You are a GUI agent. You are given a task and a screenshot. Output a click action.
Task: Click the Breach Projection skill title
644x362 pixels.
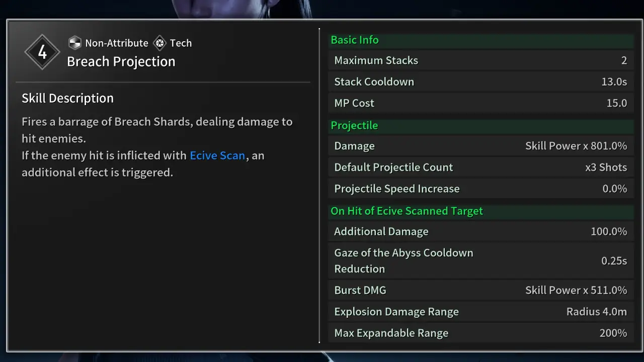click(x=121, y=61)
